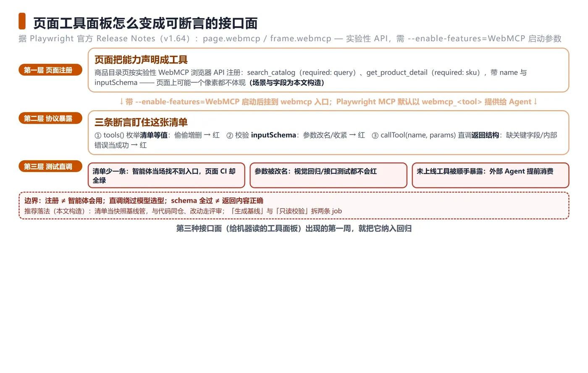Image resolution: width=588 pixels, height=373 pixels.
Task: Click the search_catalog tool description text
Action: point(310,77)
